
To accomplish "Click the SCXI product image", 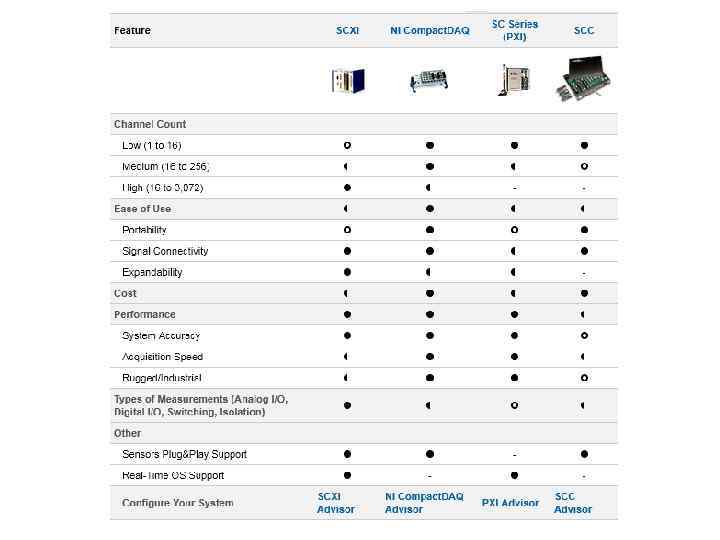I will point(347,81).
